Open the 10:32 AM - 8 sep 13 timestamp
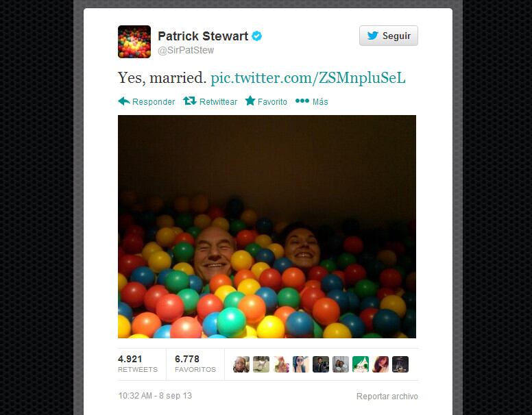 pyautogui.click(x=155, y=396)
